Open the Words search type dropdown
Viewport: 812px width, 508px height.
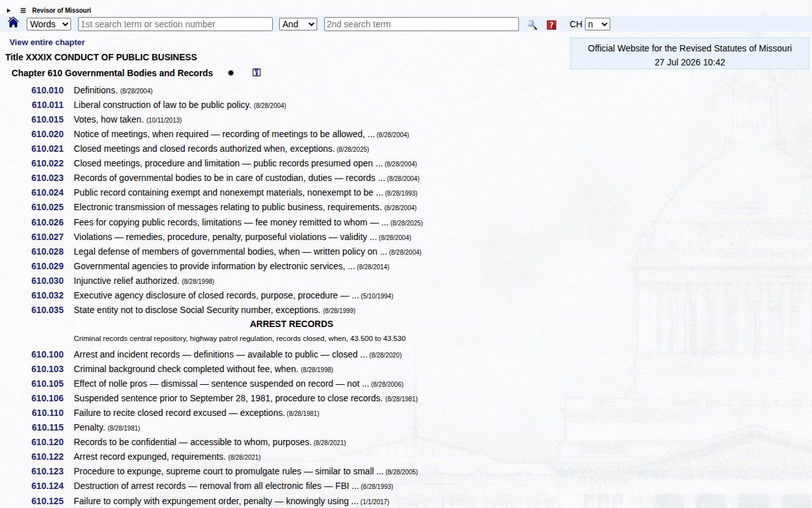tap(49, 24)
